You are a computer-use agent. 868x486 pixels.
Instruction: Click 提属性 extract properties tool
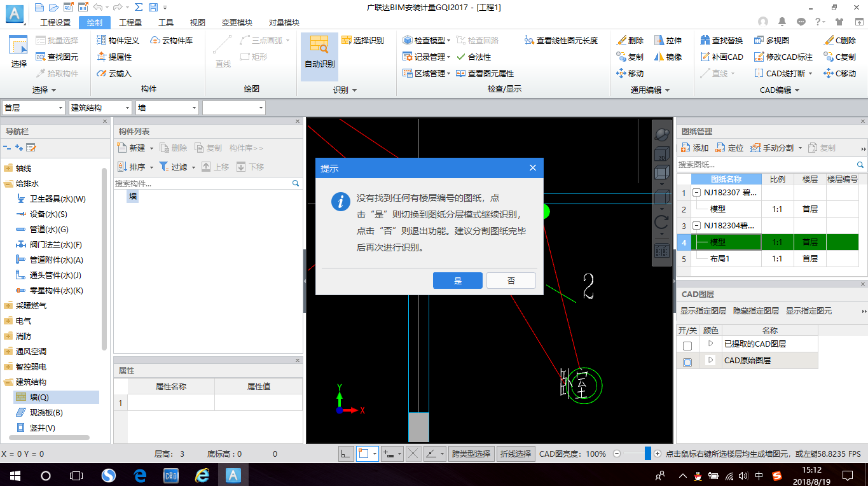(x=114, y=57)
